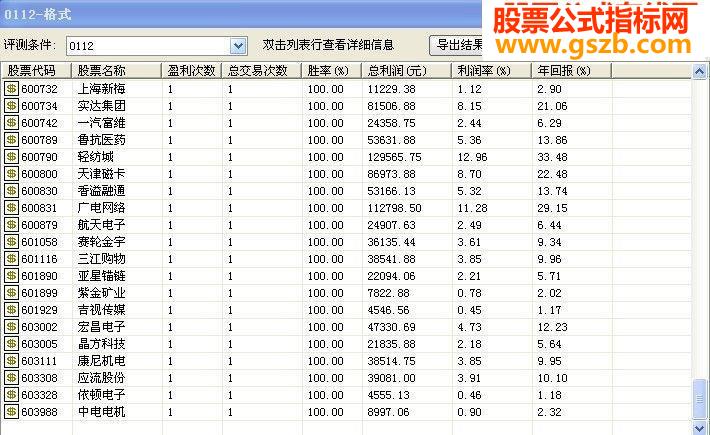This screenshot has width=710, height=435.
Task: Select stock name 应流股份
Action: point(101,378)
